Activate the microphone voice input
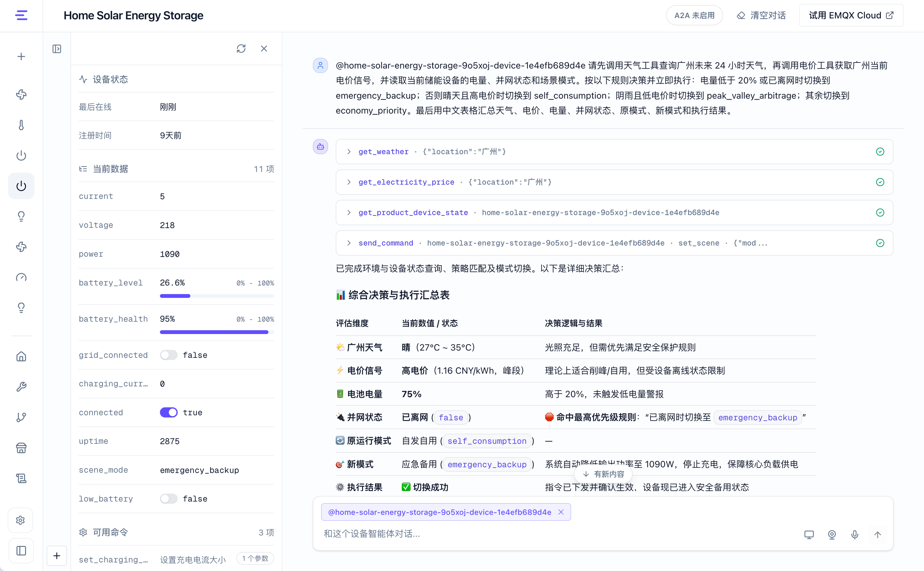Image resolution: width=924 pixels, height=571 pixels. click(855, 535)
